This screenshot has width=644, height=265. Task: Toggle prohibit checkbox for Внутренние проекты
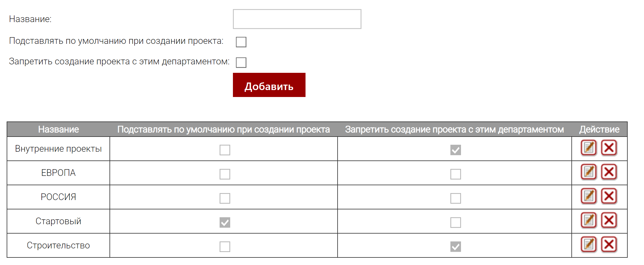(456, 150)
